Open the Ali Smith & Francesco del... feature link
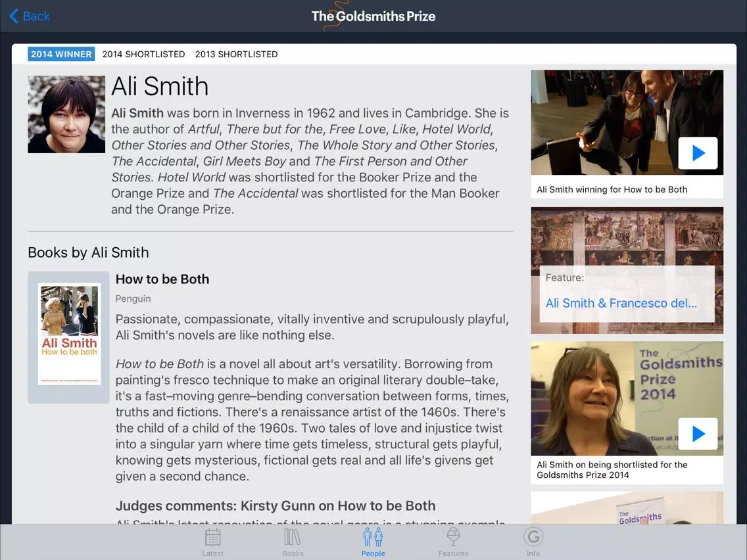Viewport: 747px width, 560px height. [621, 304]
